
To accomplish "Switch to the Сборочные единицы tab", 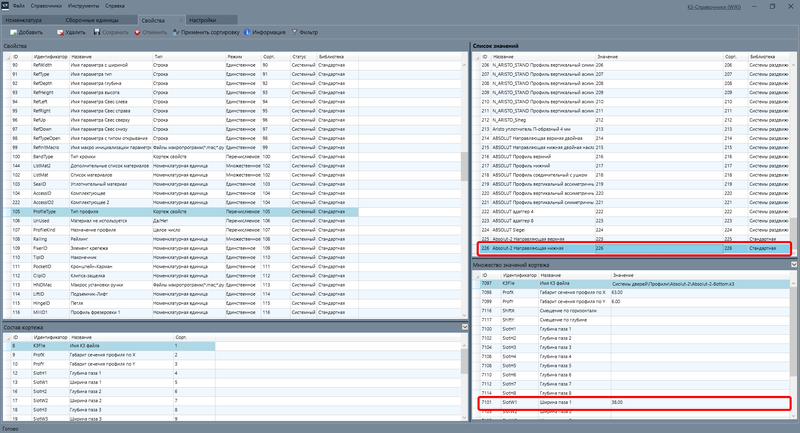I will click(x=92, y=20).
